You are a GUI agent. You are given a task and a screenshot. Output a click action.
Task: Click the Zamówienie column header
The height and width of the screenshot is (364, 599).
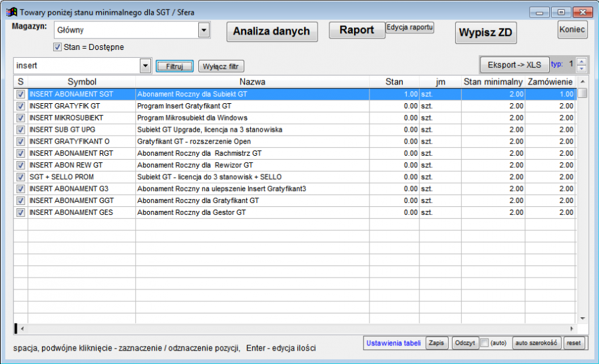[550, 82]
